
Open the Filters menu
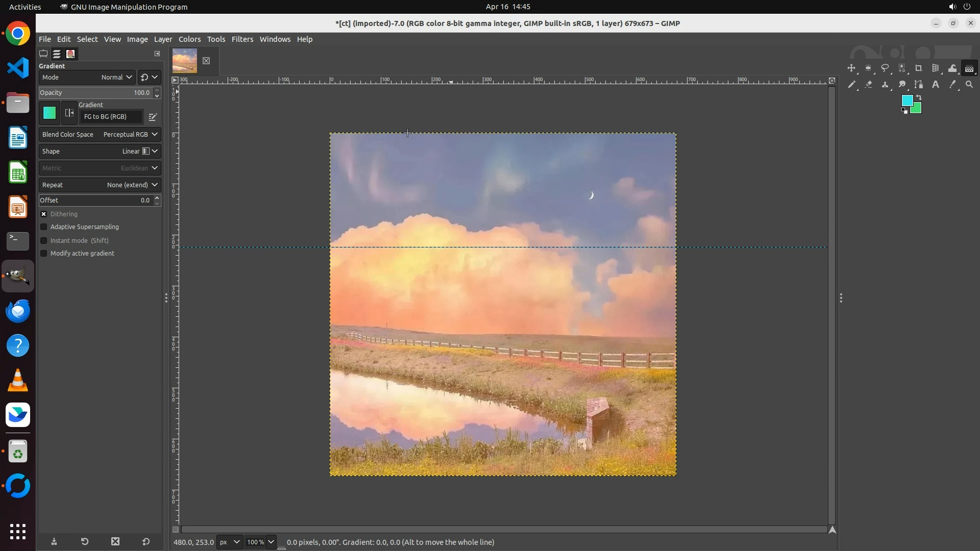(242, 39)
